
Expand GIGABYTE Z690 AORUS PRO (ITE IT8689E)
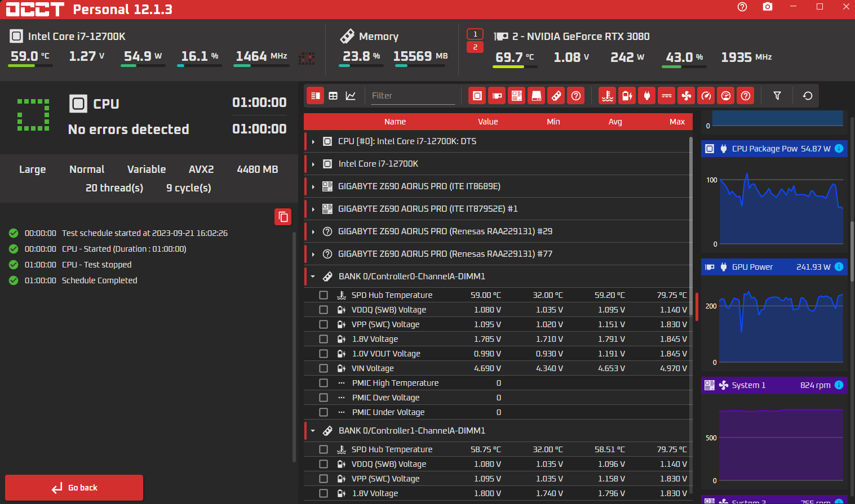pyautogui.click(x=313, y=186)
